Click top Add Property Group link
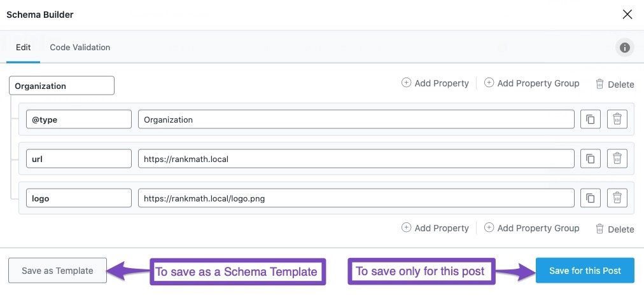The height and width of the screenshot is (298, 644). 531,83
